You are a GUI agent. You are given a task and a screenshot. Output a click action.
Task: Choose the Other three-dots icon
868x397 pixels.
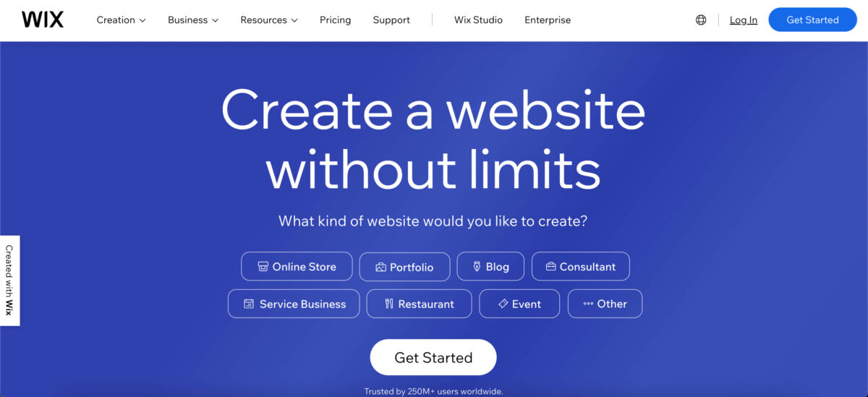588,304
